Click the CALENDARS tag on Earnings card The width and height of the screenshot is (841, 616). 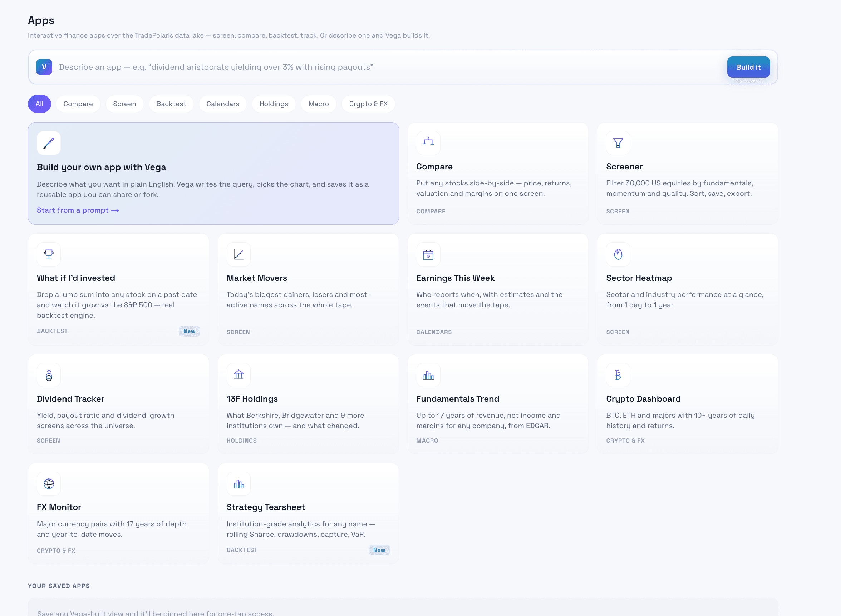click(434, 332)
